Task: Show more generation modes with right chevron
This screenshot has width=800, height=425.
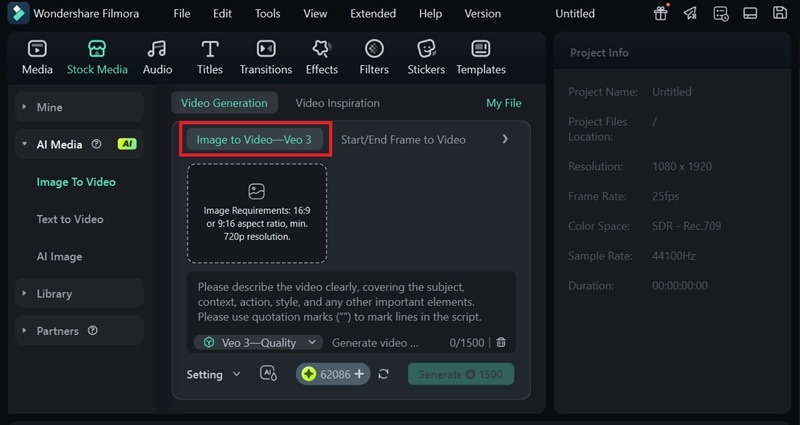Action: (505, 139)
